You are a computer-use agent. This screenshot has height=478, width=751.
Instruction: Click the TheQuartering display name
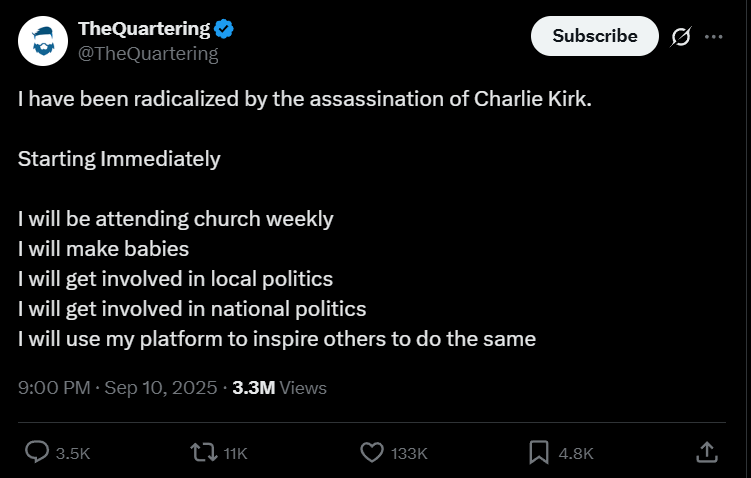[x=144, y=29]
